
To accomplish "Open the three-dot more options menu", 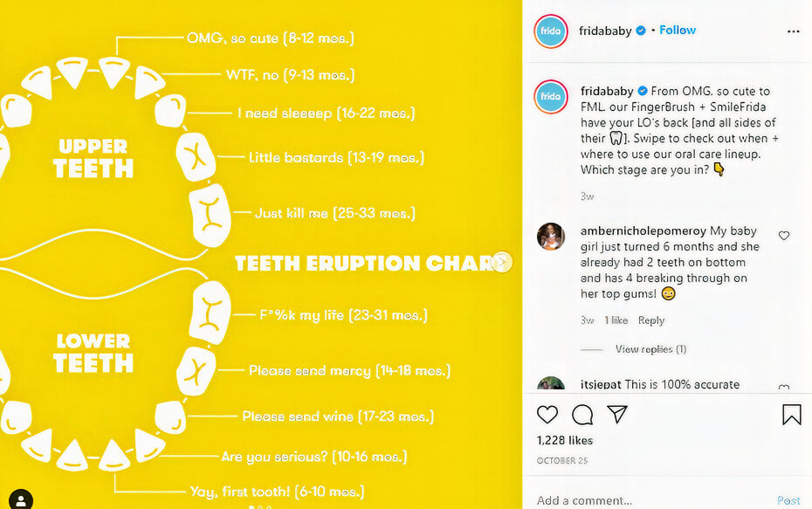I will click(793, 31).
